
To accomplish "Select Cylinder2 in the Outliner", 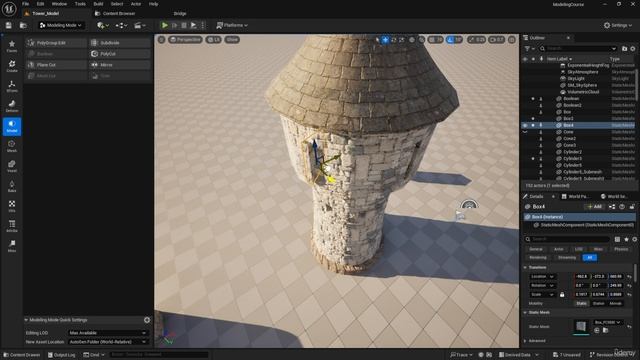I will 572,152.
